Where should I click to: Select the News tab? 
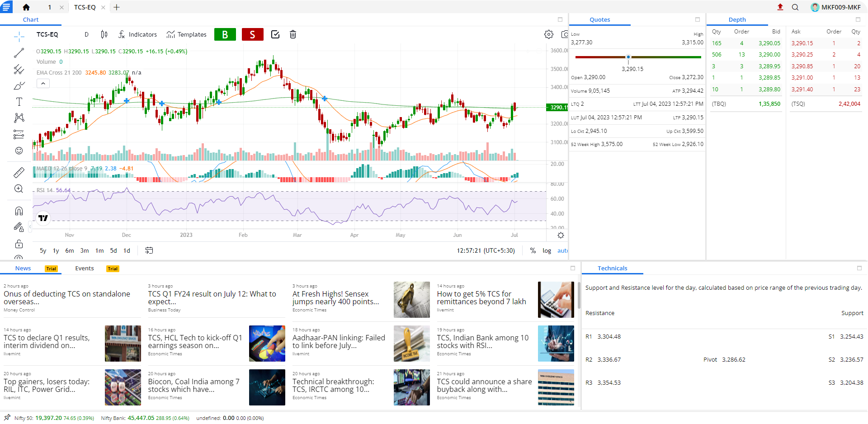23,268
